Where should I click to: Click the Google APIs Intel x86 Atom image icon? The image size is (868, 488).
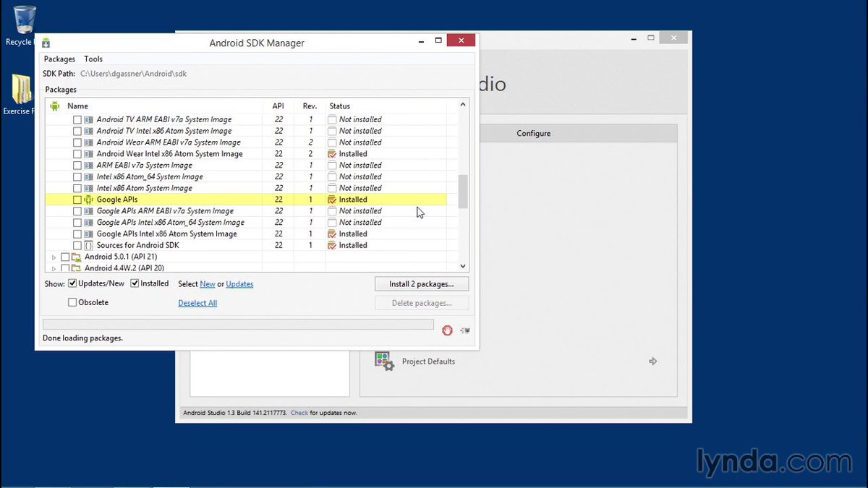(x=89, y=234)
